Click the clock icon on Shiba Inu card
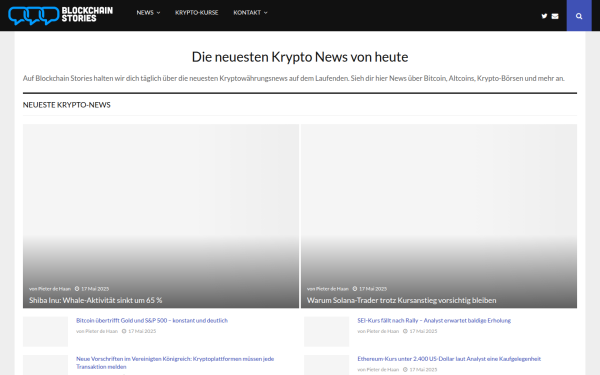The image size is (600, 375). click(x=77, y=289)
